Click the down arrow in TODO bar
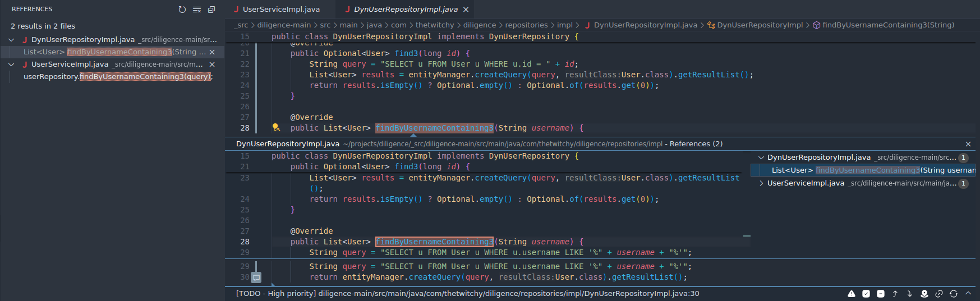This screenshot has height=301, width=980. point(909,294)
